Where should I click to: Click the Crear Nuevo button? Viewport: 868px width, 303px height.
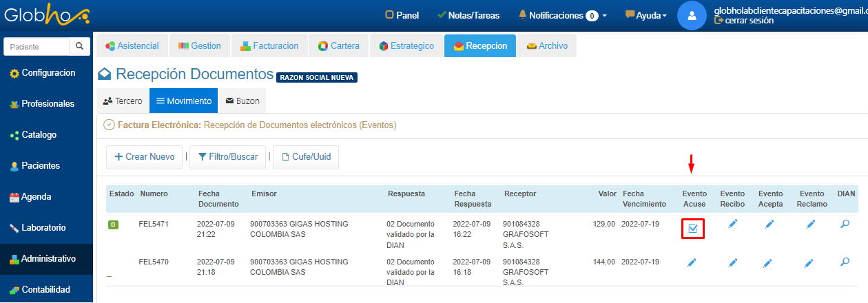[x=145, y=157]
